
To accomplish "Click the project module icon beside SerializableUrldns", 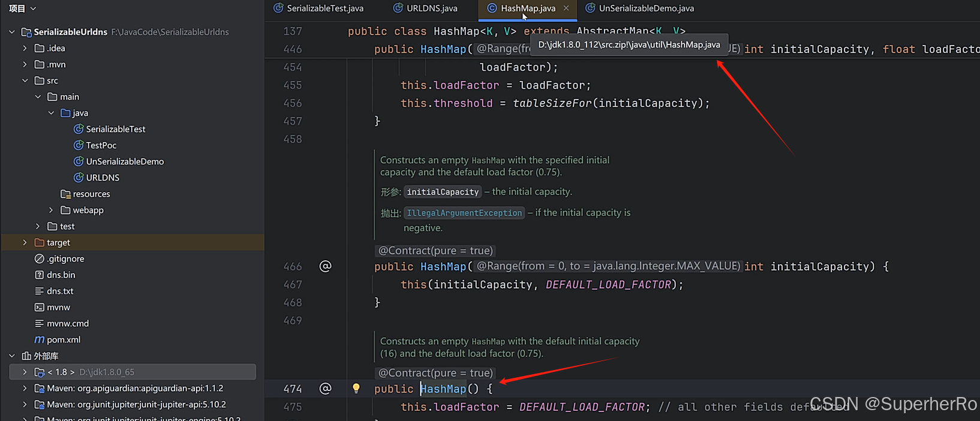I will click(x=26, y=32).
